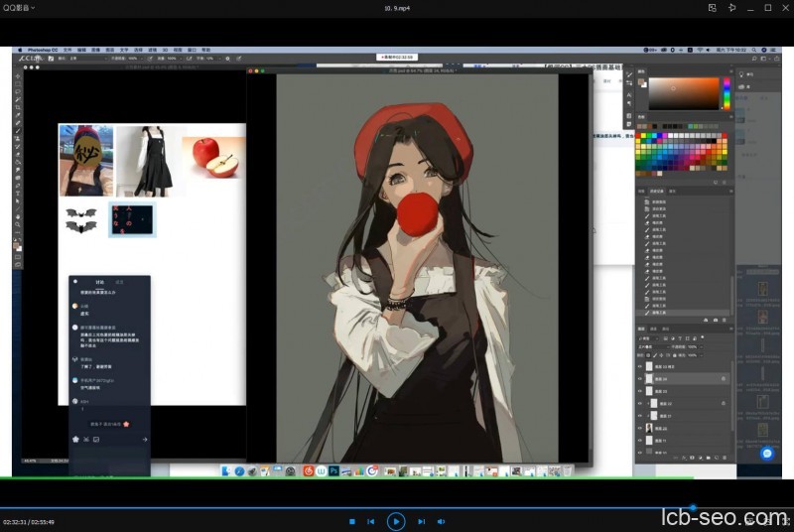Viewport: 794px width, 532px height.
Task: Click the layer style fx icon
Action: 684,458
